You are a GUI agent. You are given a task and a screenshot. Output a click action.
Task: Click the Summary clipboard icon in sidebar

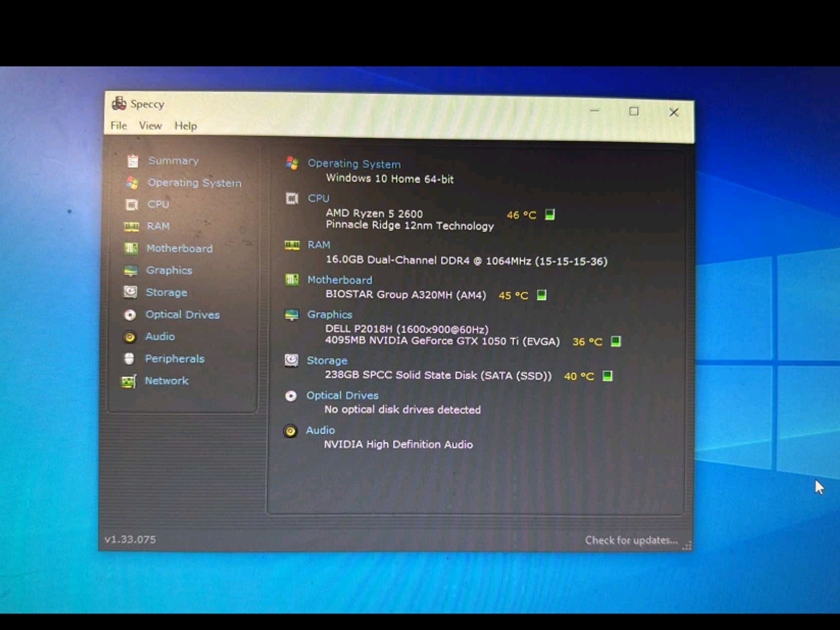133,161
